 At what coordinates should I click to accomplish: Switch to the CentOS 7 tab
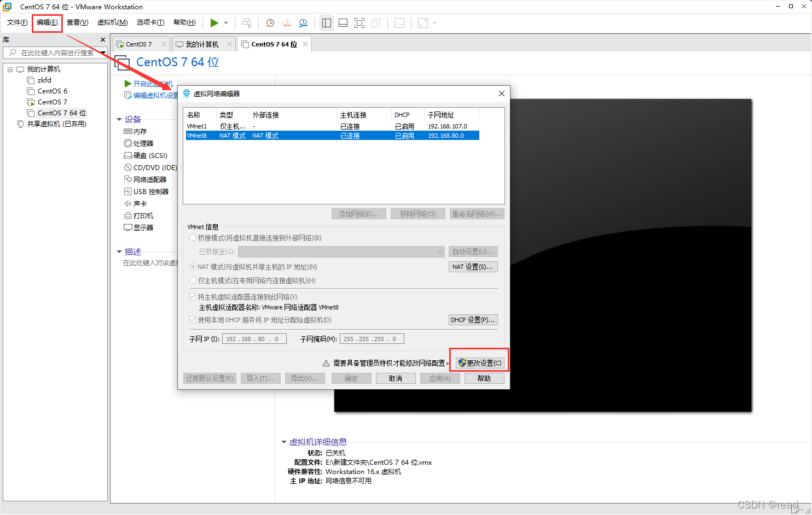[x=139, y=44]
